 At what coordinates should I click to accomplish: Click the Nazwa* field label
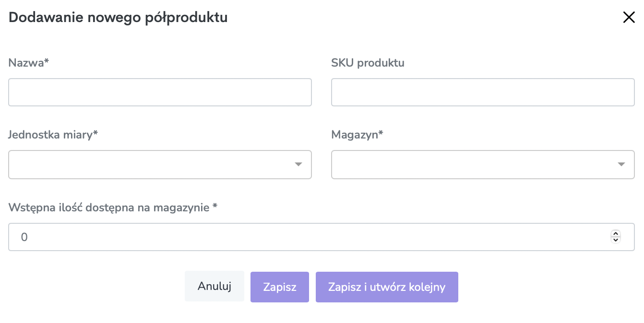(x=29, y=63)
